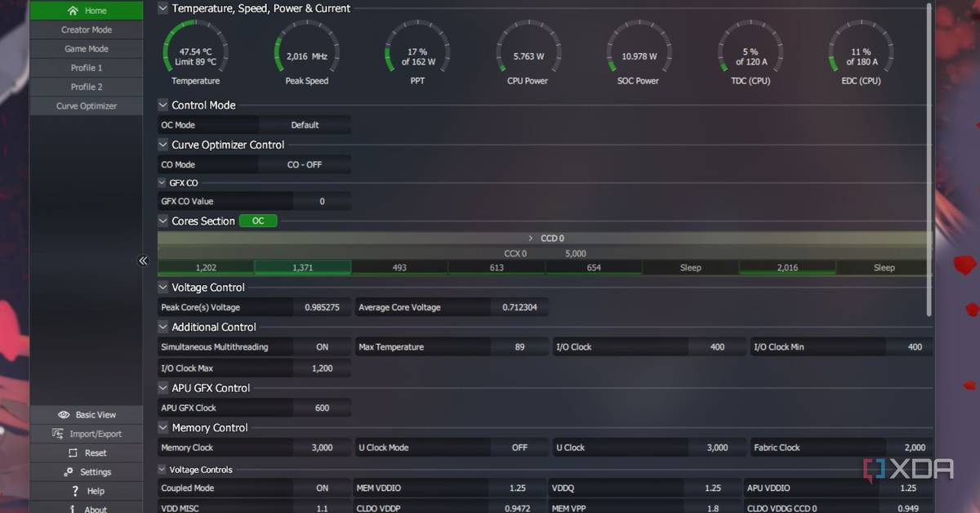Collapse the Voltage Control section
The height and width of the screenshot is (513, 980).
click(163, 288)
